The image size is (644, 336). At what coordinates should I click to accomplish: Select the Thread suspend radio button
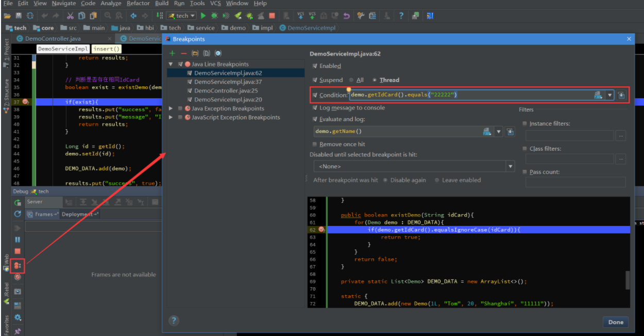[375, 80]
